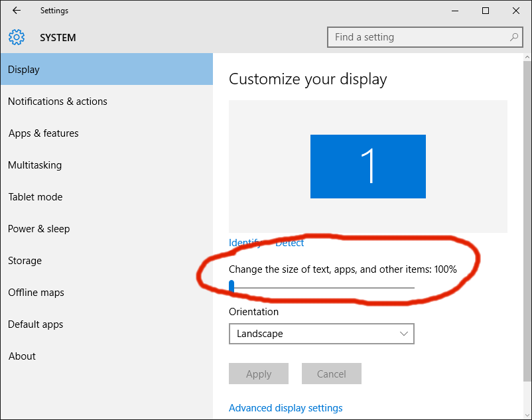
Task: Open the Orientation Landscape dropdown
Action: pyautogui.click(x=321, y=334)
